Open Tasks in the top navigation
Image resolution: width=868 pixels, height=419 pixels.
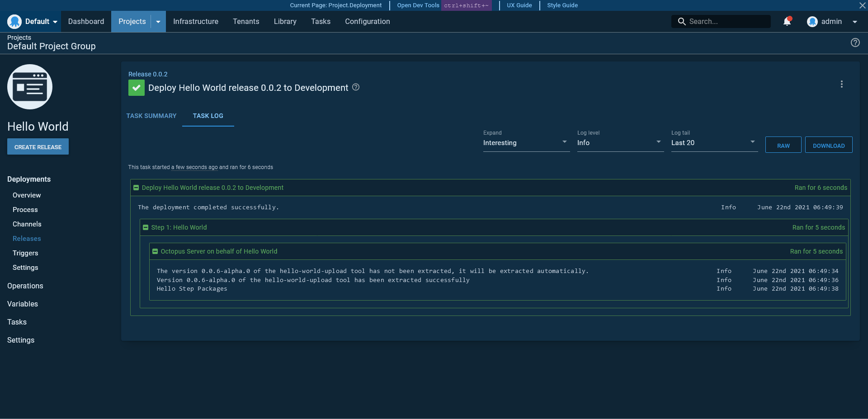(321, 21)
